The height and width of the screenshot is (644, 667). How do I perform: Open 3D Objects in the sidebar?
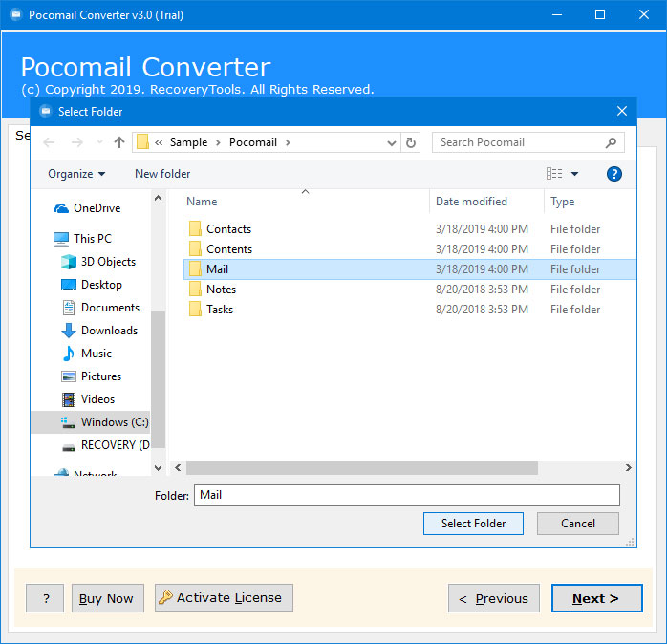click(99, 262)
